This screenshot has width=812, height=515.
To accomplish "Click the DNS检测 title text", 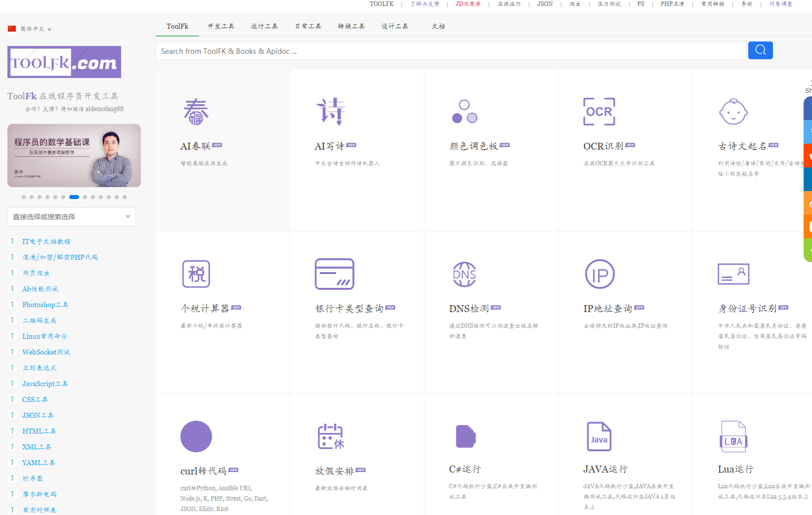I will tap(469, 309).
